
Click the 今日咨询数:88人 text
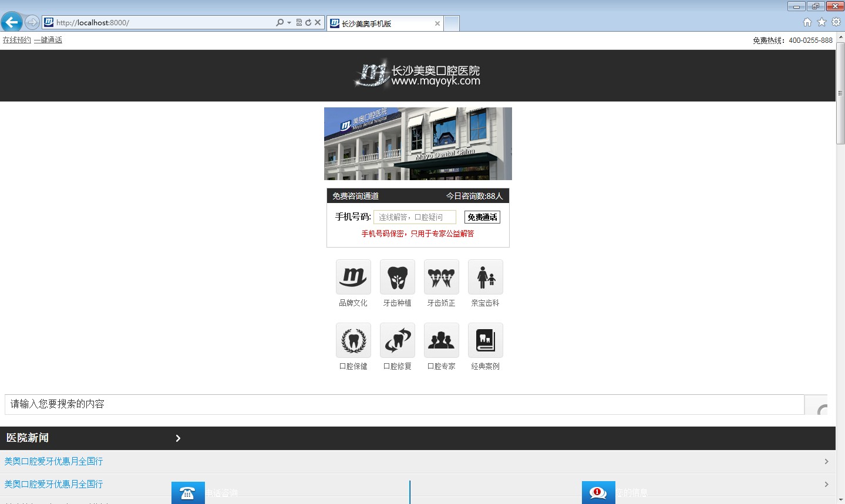point(474,196)
